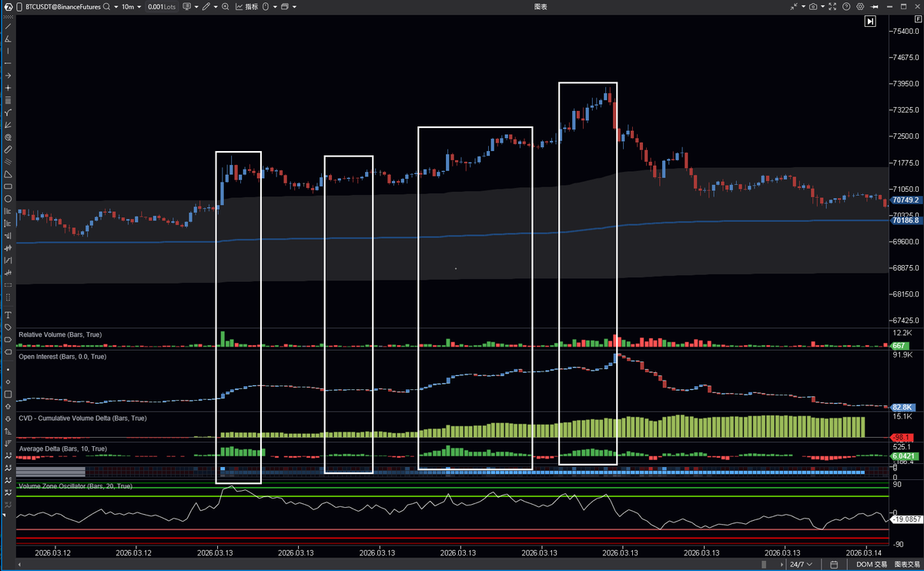Click the Relative Volume indicator label
Screen dimensions: 924x571
pos(60,334)
